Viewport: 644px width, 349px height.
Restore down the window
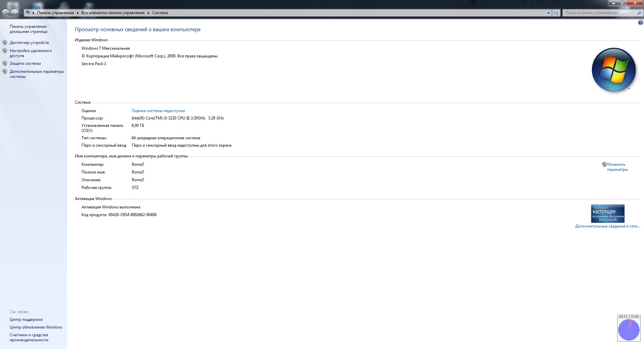(622, 3)
